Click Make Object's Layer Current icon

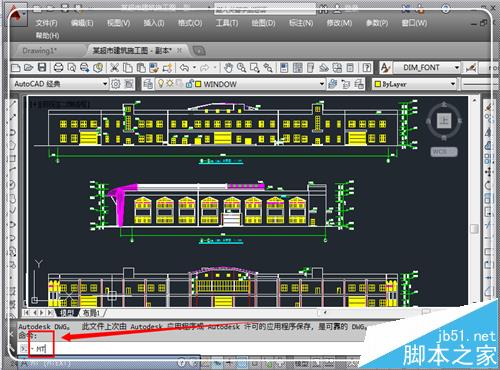332,84
